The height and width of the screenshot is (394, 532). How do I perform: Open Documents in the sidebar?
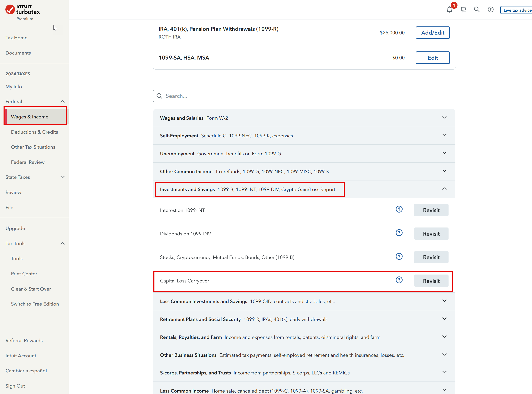(18, 53)
